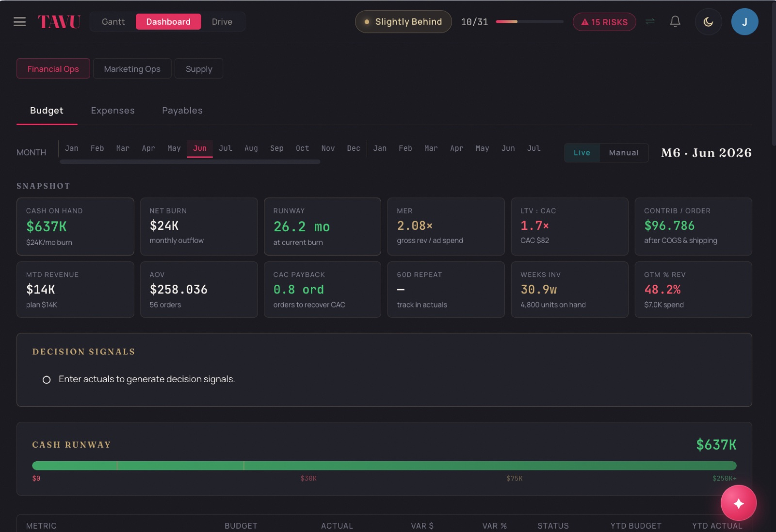
Task: Open the user avatar J
Action: (744, 22)
